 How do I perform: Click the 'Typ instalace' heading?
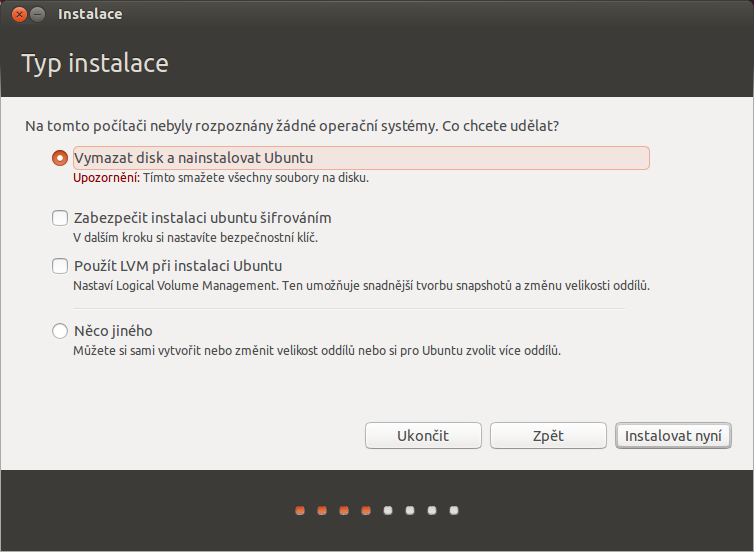95,63
